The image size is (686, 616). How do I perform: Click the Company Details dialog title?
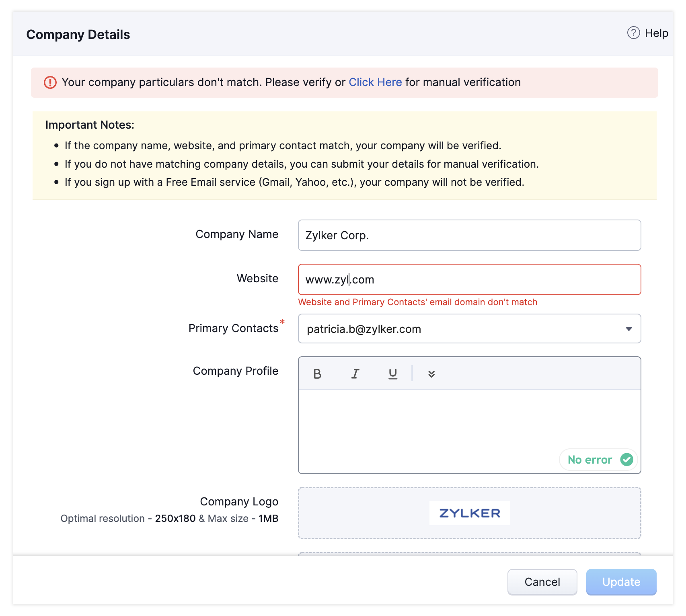78,35
